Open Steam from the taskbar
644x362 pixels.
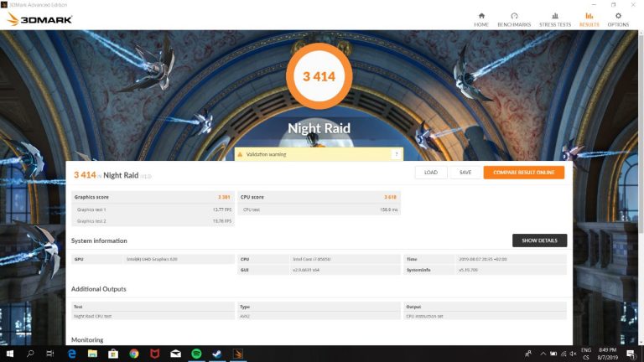coord(217,354)
